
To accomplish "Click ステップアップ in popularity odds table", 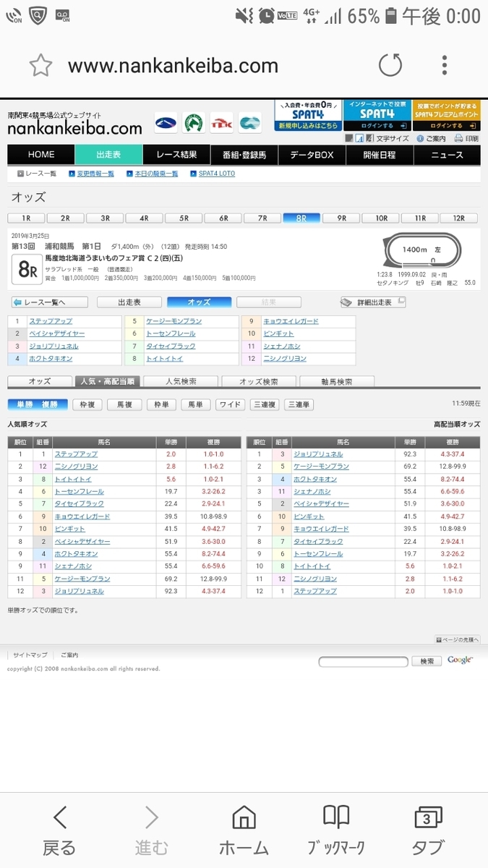I will click(x=76, y=454).
